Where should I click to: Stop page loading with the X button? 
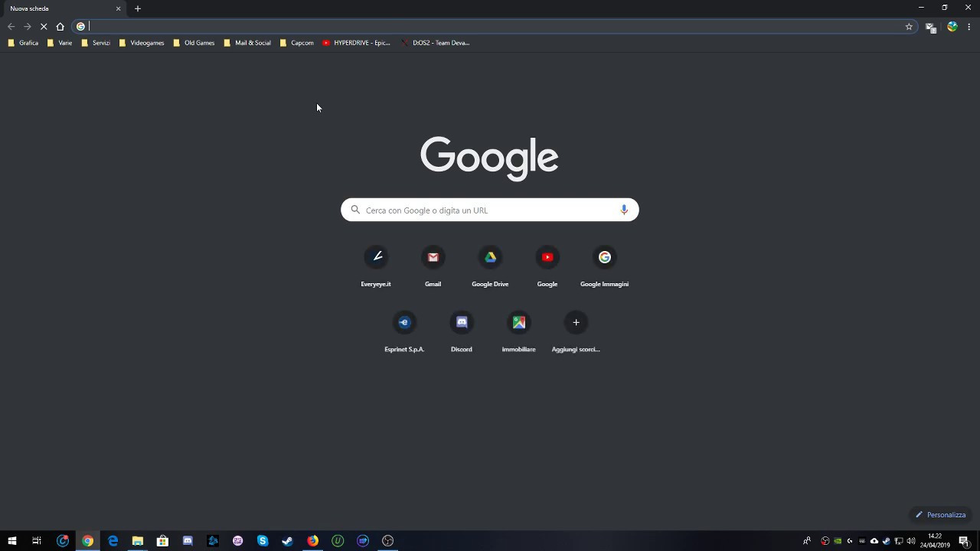pyautogui.click(x=44, y=26)
